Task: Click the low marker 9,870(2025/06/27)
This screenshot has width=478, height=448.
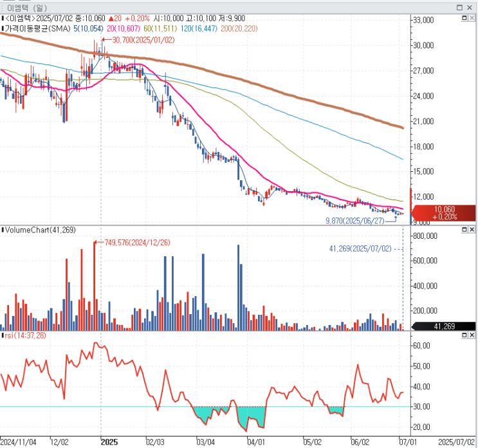Action: tap(355, 221)
